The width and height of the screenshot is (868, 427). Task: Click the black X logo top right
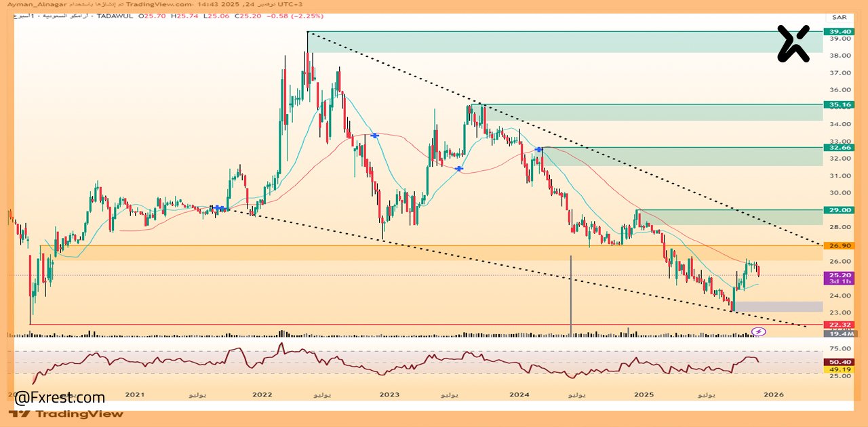tap(793, 44)
